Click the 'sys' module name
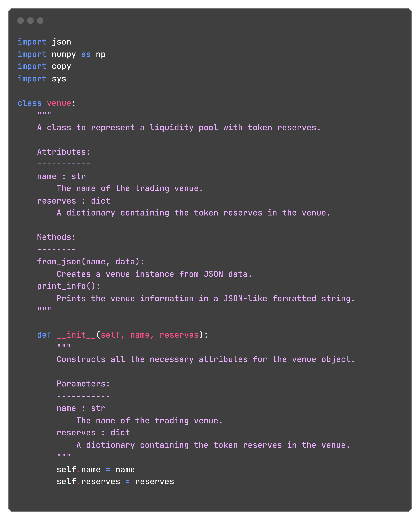Screen dimensions: 420x520 (x=59, y=79)
